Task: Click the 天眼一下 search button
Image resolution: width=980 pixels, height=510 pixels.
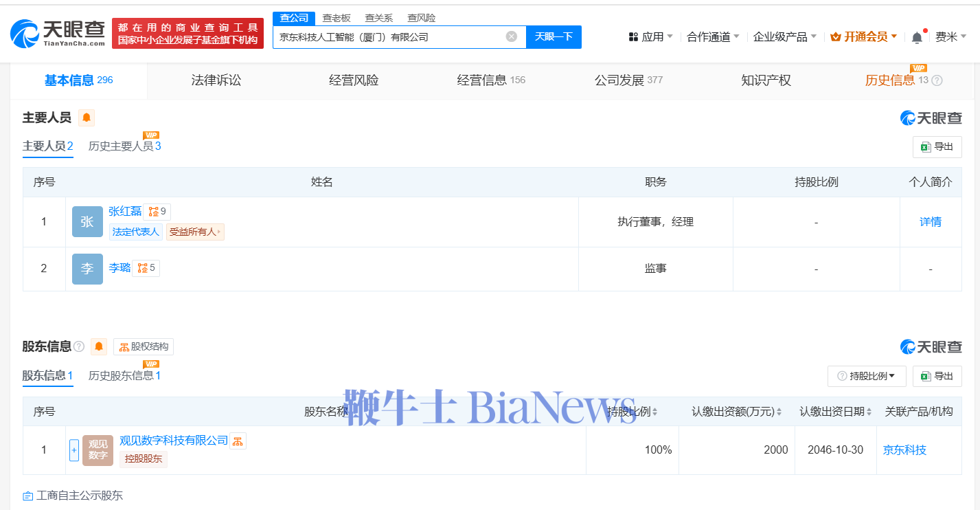Action: pyautogui.click(x=554, y=37)
